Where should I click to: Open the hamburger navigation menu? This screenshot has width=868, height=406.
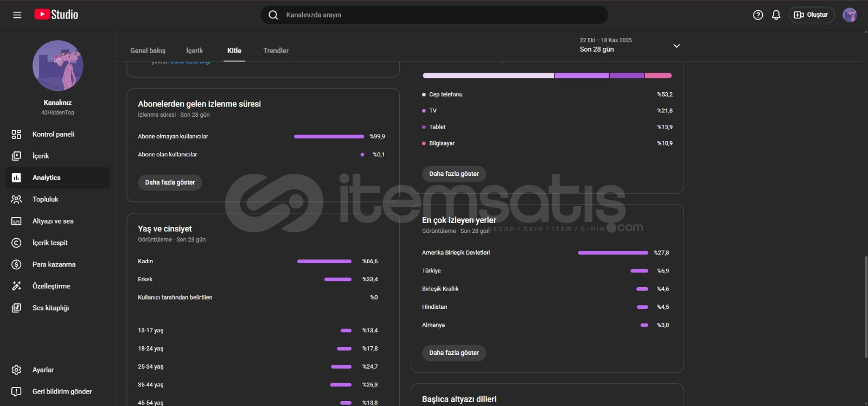(17, 15)
